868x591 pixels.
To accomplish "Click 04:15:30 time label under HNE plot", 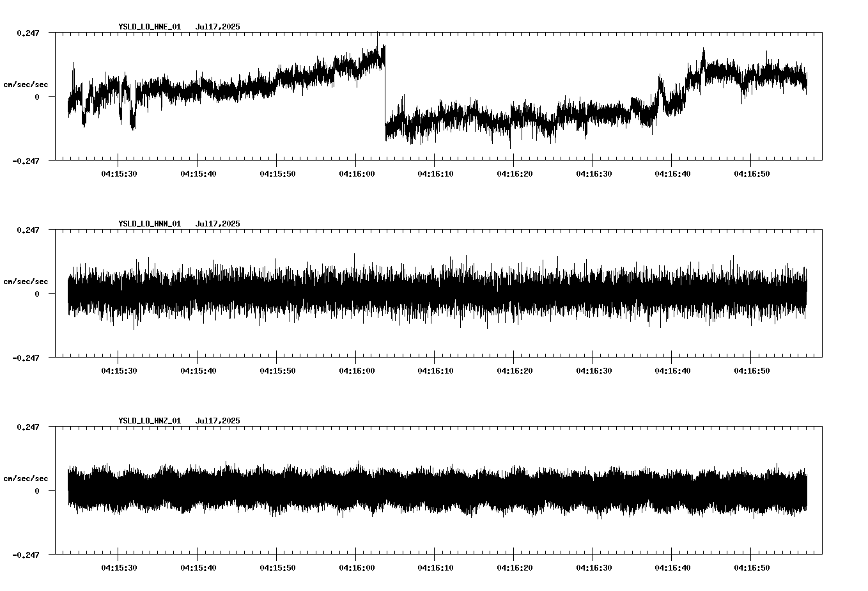I will pos(118,174).
